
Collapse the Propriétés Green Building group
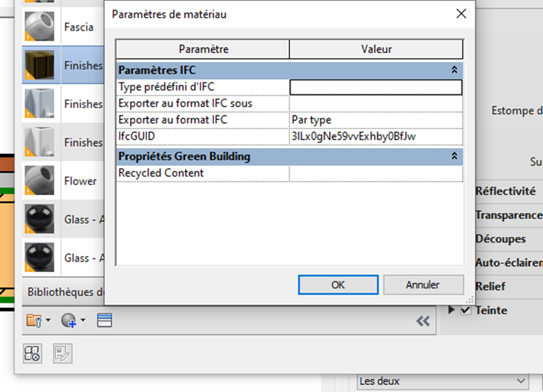point(454,156)
